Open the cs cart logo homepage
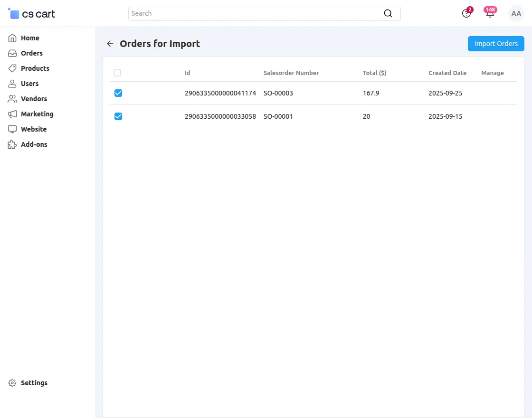Image resolution: width=532 pixels, height=418 pixels. coord(31,13)
